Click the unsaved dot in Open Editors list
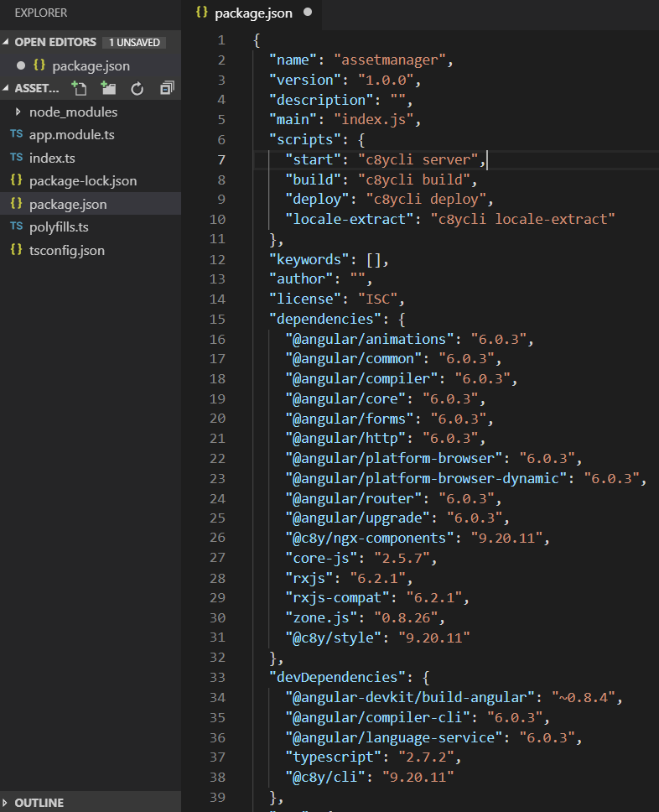This screenshot has height=812, width=659. pos(21,65)
